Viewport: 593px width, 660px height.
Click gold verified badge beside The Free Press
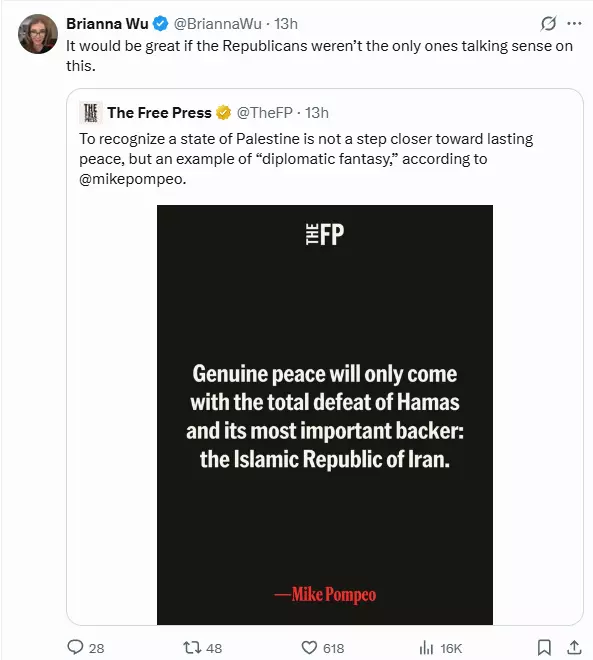coord(223,113)
